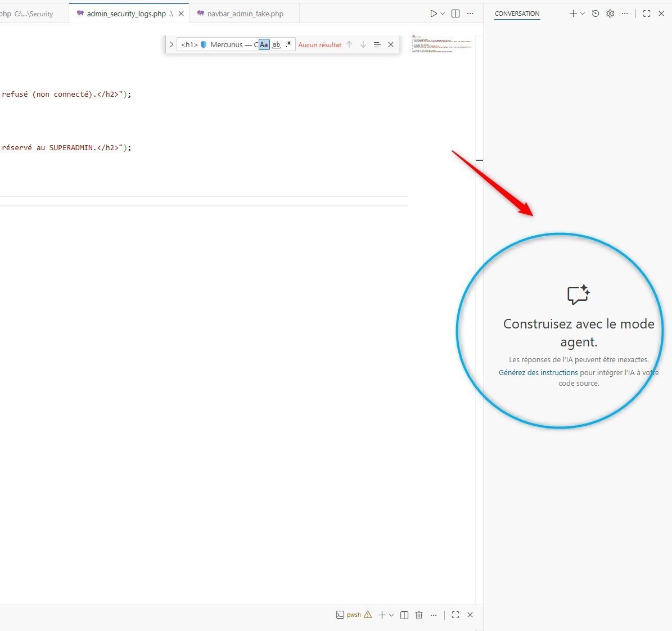Screen dimensions: 672x631
Task: Open chat settings gear icon
Action: pos(610,13)
